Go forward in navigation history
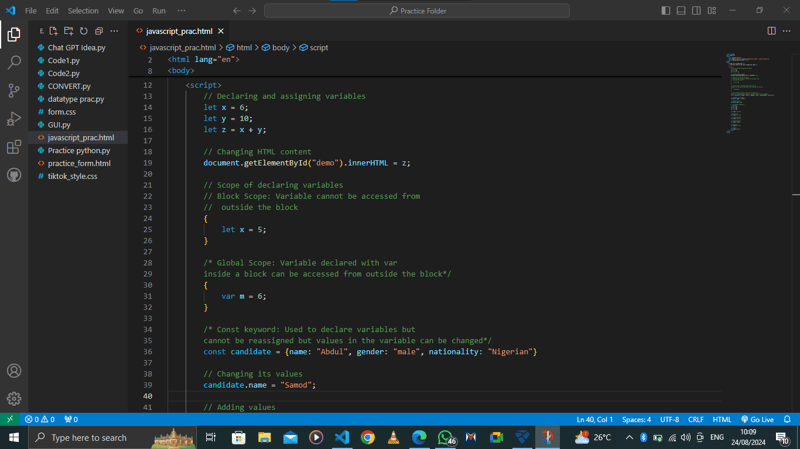This screenshot has width=800, height=449. click(x=252, y=11)
